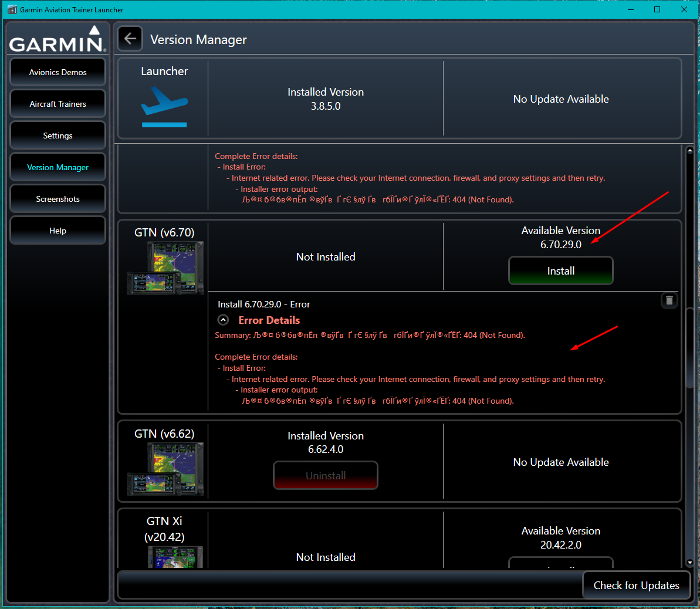Open the Help page

(58, 231)
